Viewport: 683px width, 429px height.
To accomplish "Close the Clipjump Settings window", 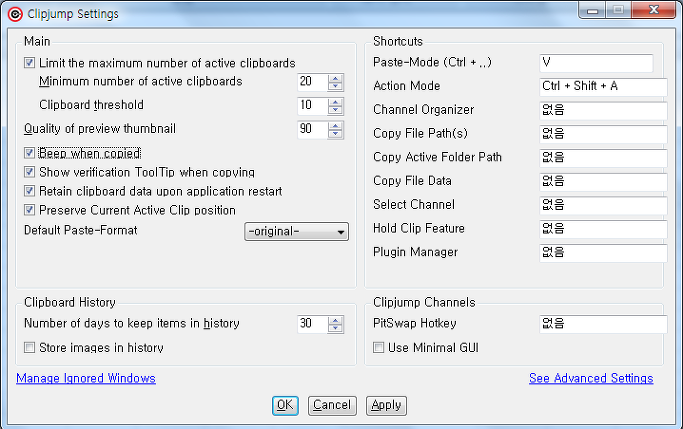I will (x=653, y=10).
